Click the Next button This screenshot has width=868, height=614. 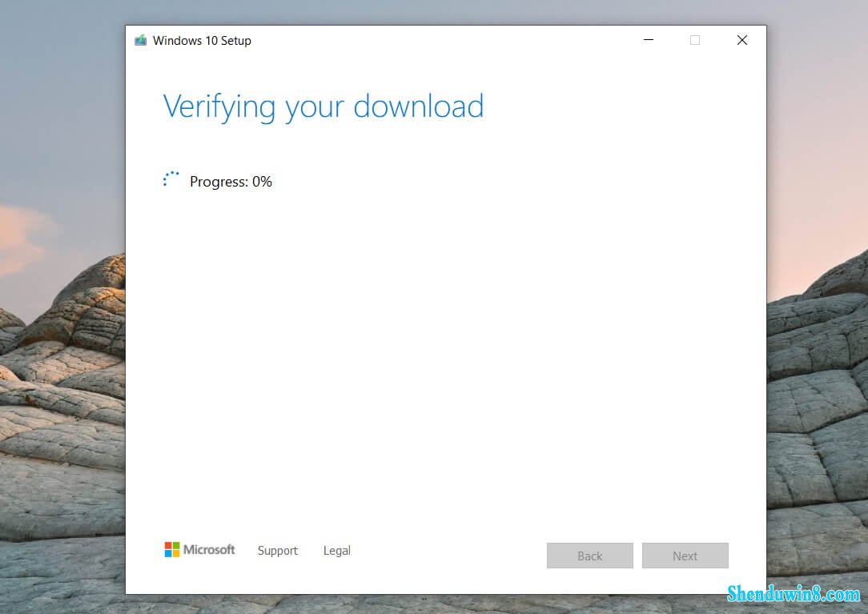tap(685, 556)
